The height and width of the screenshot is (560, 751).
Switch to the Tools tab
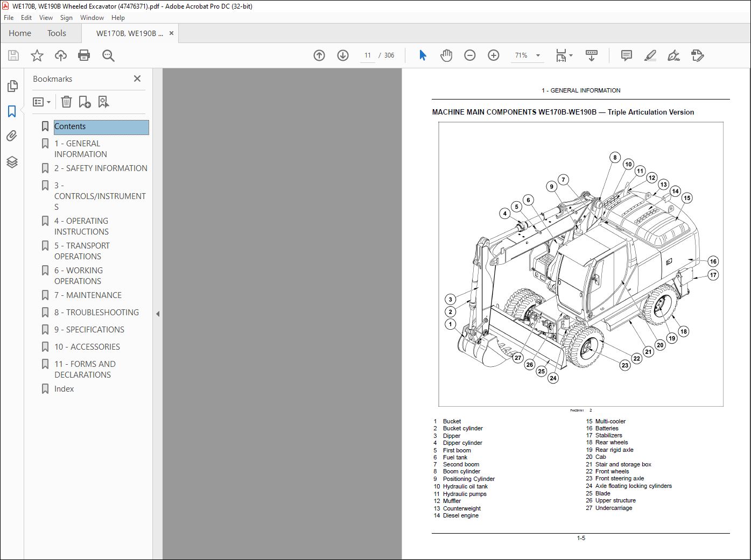pyautogui.click(x=57, y=33)
